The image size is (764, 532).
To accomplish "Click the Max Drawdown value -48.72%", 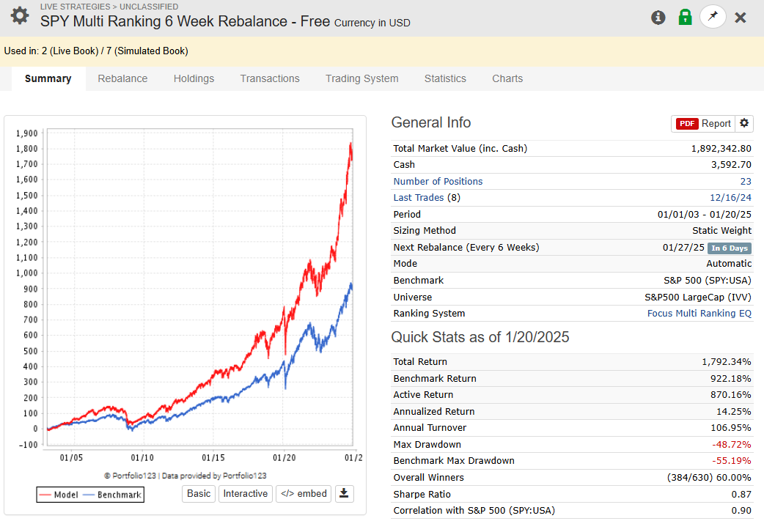I will point(731,444).
